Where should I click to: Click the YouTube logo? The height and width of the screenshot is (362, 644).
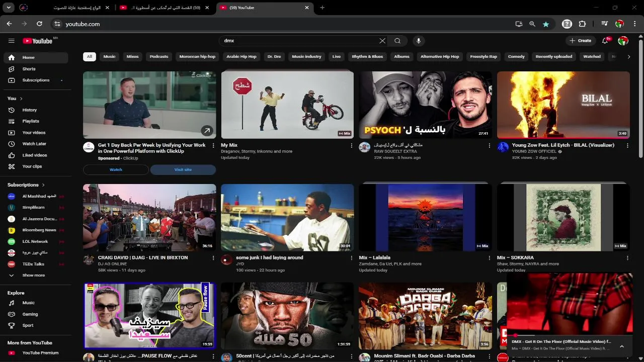[x=37, y=41]
